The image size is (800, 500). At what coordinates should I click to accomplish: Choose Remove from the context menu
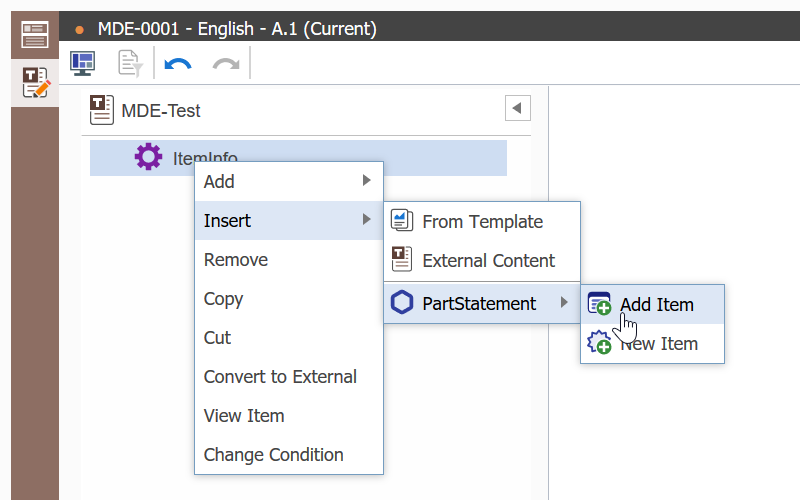click(236, 259)
